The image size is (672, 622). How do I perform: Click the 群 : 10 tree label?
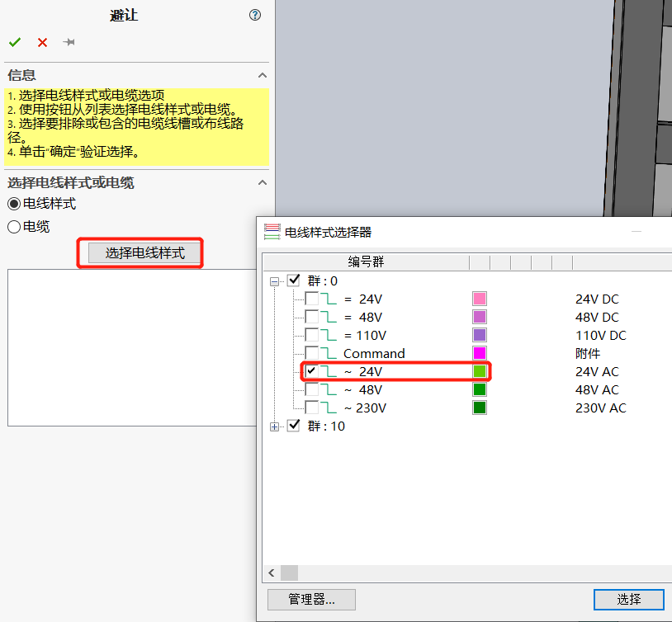click(326, 426)
